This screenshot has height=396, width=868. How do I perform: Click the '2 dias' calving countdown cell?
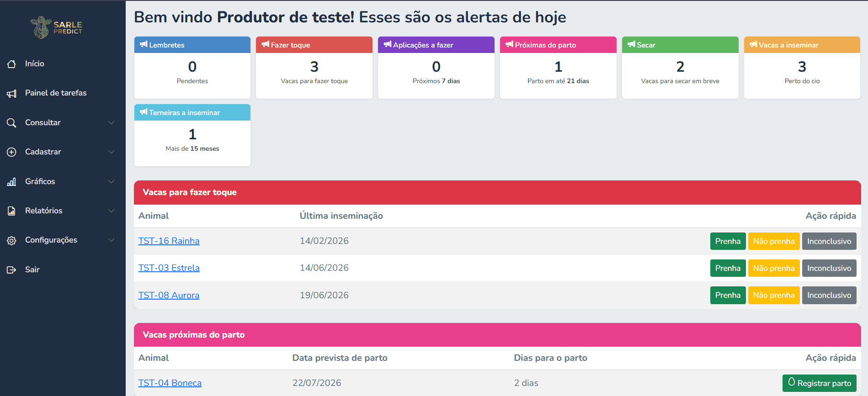[x=526, y=383]
